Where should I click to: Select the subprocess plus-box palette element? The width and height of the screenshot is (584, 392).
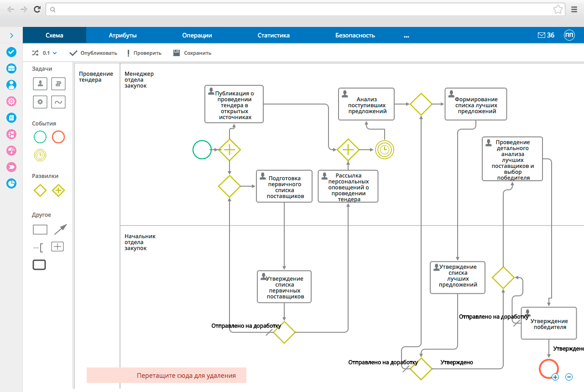tap(57, 247)
